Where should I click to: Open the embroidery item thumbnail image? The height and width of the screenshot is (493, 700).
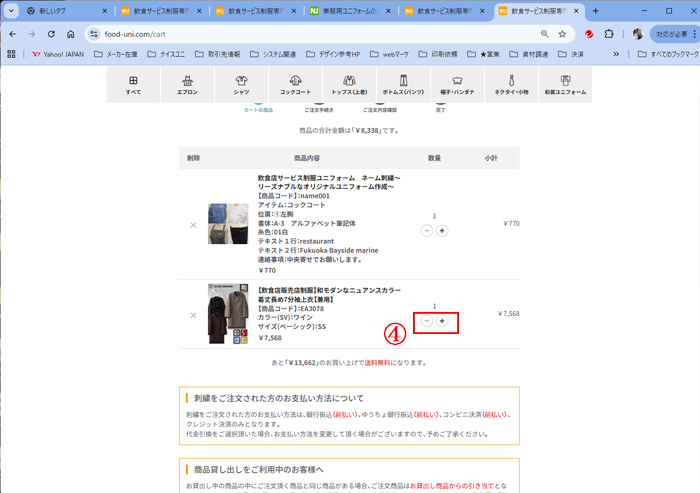click(228, 223)
